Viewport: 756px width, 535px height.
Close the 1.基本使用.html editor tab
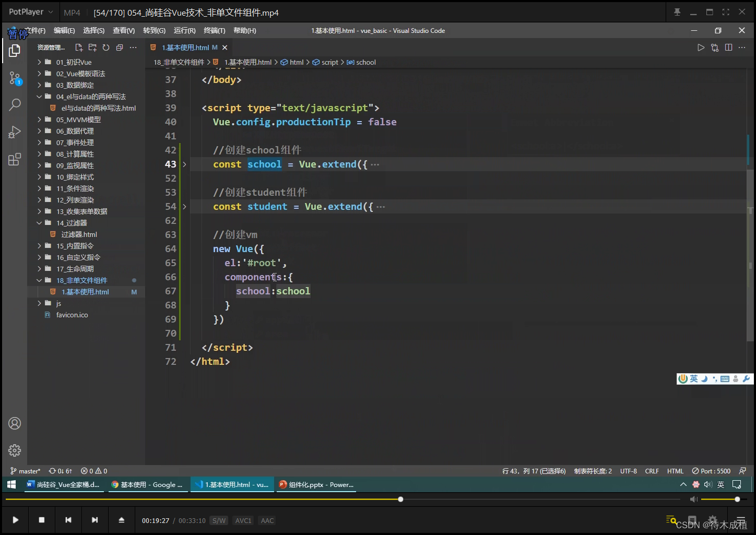[225, 47]
